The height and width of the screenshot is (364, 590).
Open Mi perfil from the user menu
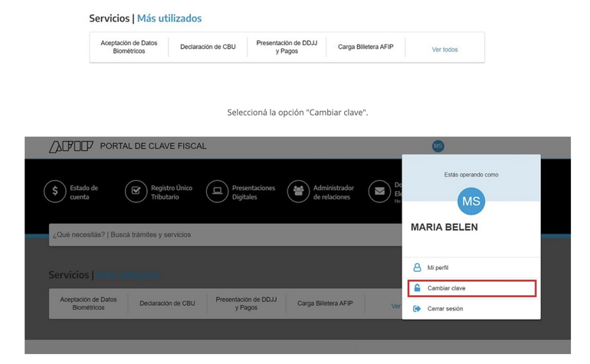click(438, 267)
